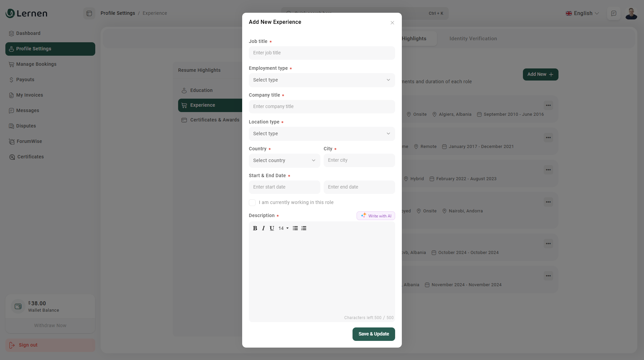This screenshot has height=360, width=644.
Task: Click the Italic formatting icon
Action: coord(263,228)
